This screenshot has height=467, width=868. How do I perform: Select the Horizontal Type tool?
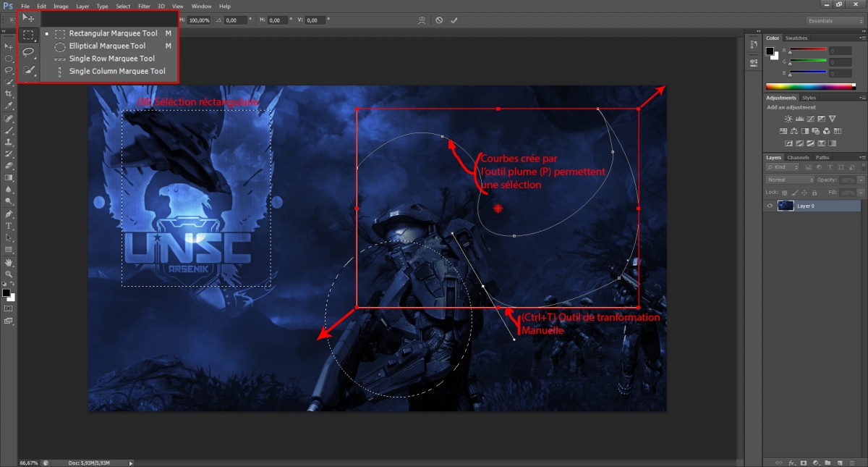coord(9,226)
